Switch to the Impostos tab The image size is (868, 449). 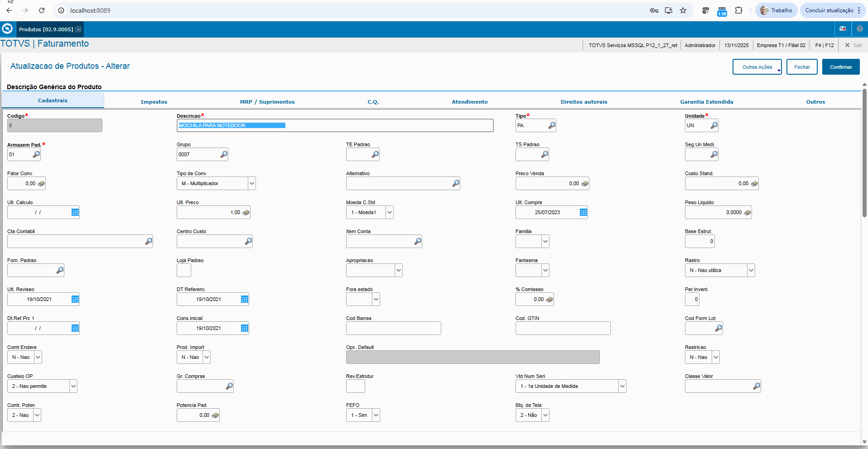[x=154, y=102]
